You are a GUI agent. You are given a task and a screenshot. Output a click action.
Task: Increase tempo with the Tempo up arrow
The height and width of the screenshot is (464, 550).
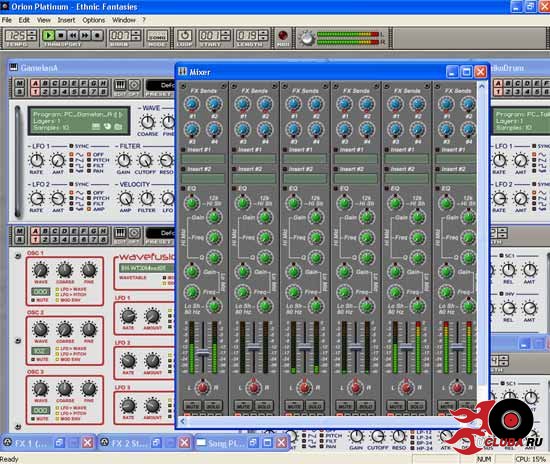[32, 33]
